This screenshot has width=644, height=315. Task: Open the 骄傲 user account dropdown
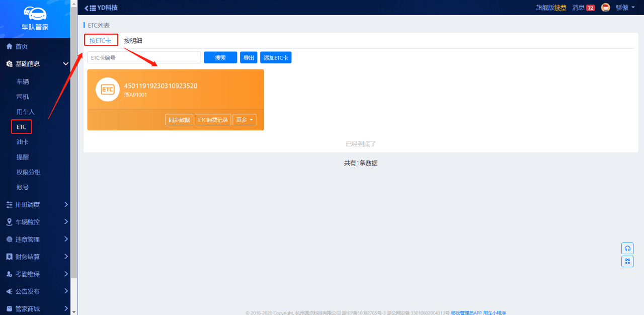625,8
